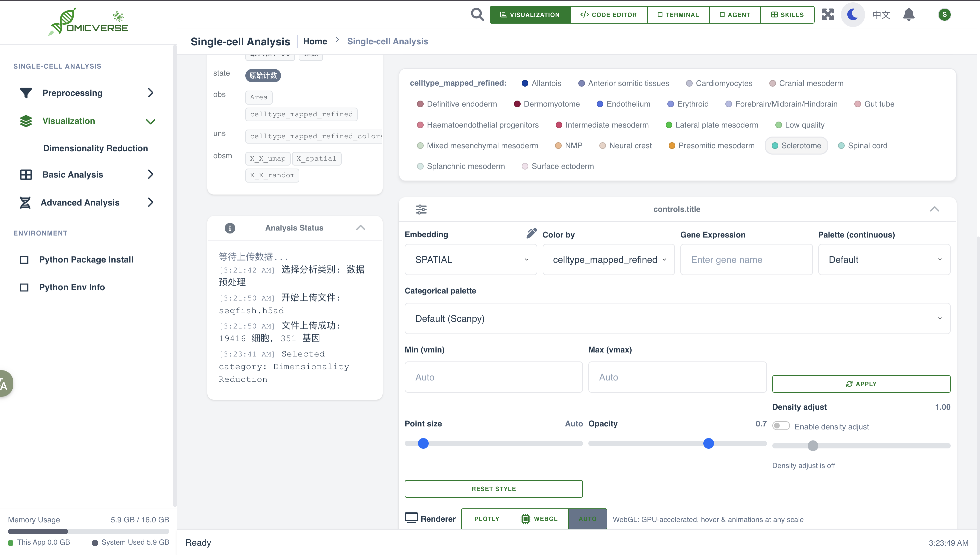Click the fullscreen expand icon

click(827, 14)
